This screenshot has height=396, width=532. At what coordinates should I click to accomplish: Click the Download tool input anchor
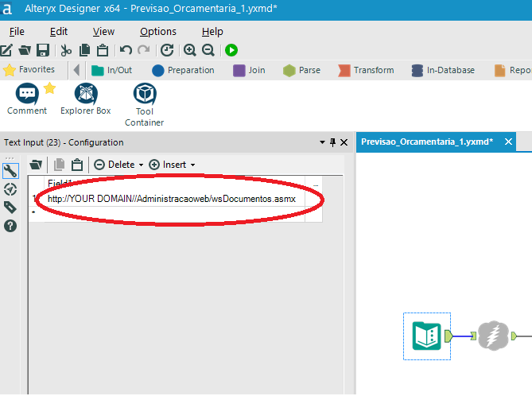tap(473, 336)
